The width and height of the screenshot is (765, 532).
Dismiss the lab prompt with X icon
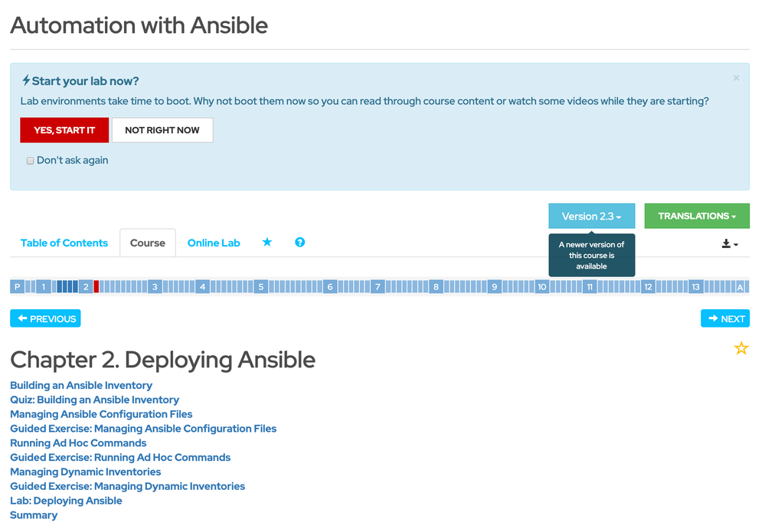(x=737, y=78)
